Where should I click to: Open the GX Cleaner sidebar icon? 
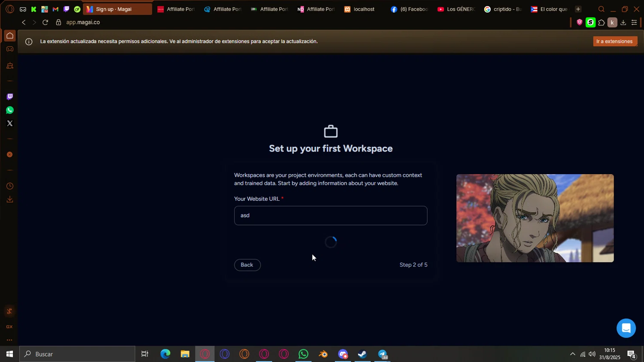(9, 66)
